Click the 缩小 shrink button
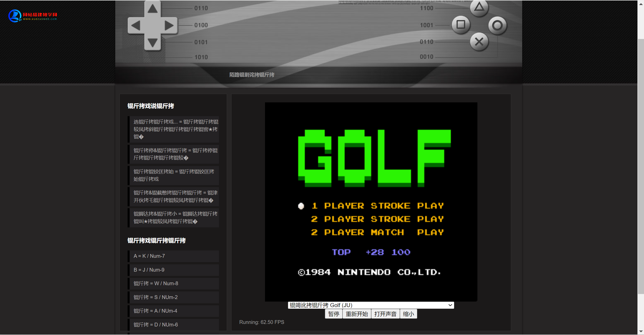Viewport: 644px width, 335px height. tap(408, 314)
